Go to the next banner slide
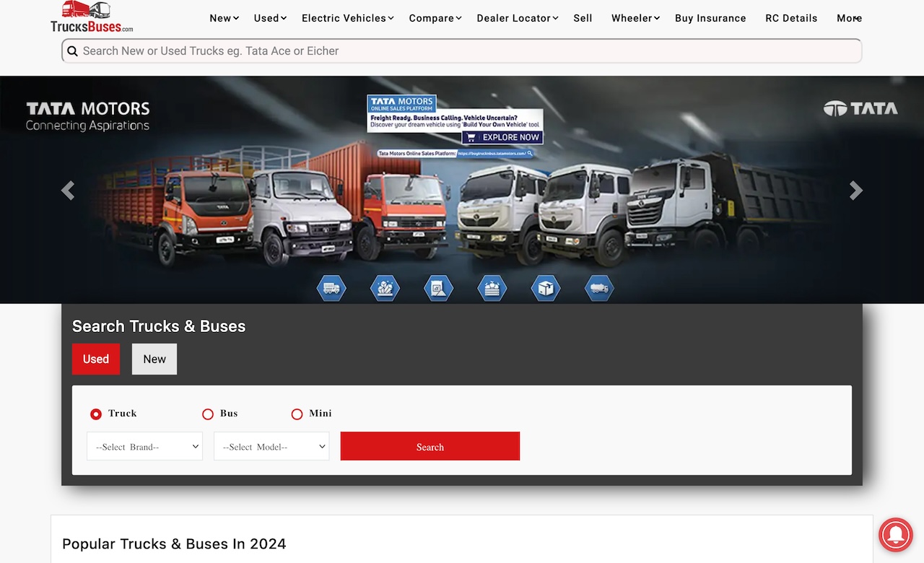 856,191
